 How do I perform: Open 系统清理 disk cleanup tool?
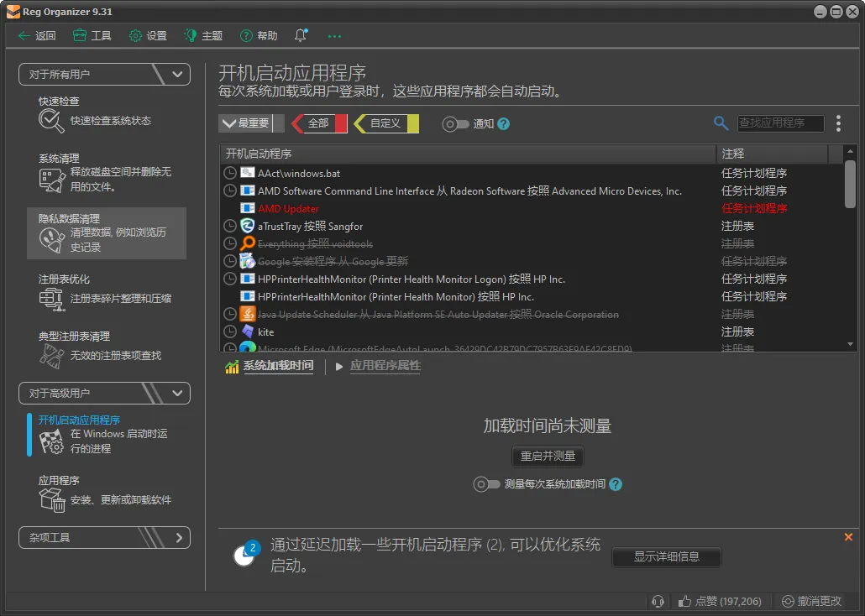coord(105,173)
